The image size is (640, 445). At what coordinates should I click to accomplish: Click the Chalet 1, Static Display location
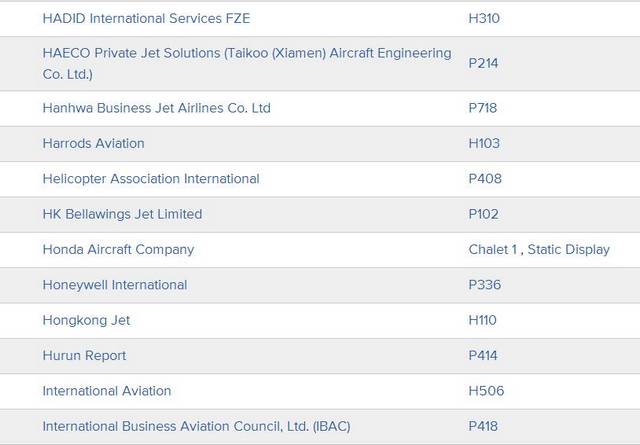point(538,249)
